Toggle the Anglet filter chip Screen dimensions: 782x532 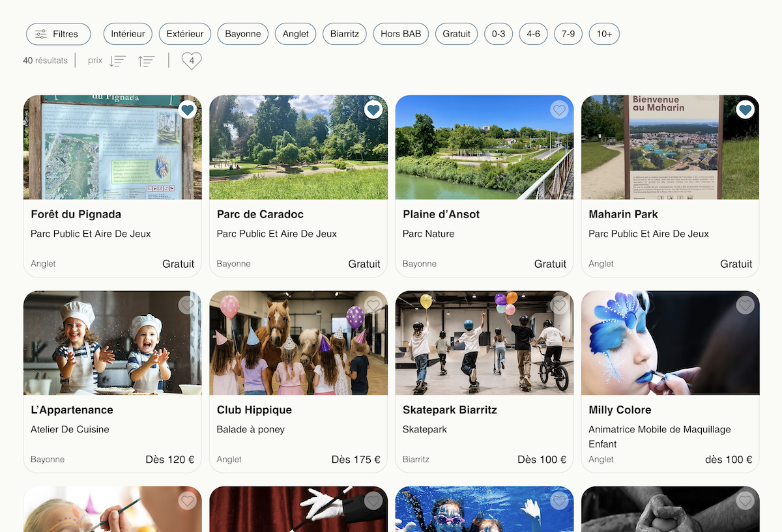click(296, 34)
